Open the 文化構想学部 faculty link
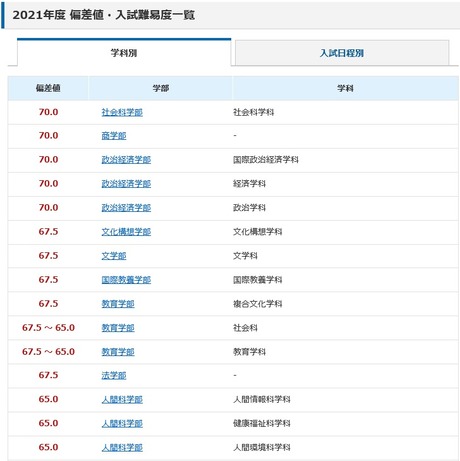460x461 pixels. [x=126, y=232]
